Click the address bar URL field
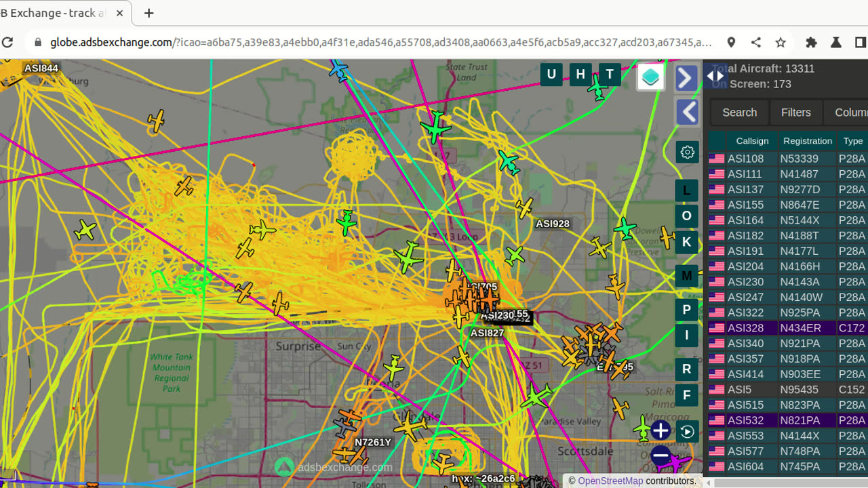The image size is (868, 488). (380, 42)
